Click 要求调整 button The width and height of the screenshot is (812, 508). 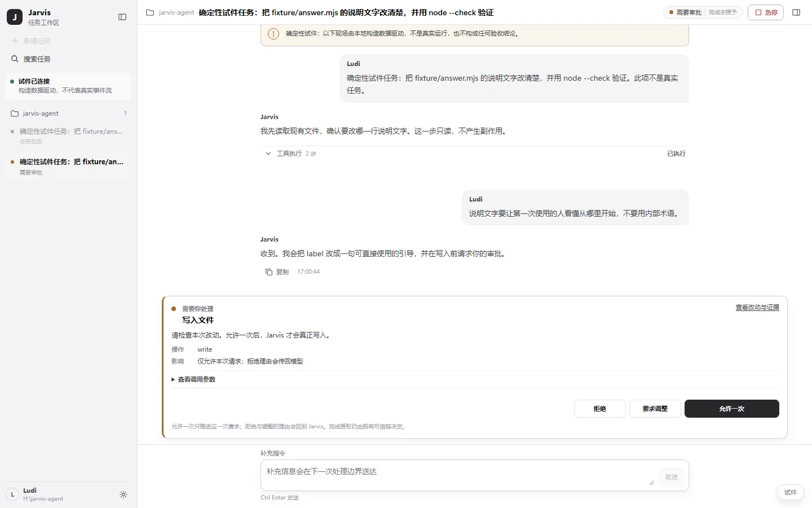point(655,409)
